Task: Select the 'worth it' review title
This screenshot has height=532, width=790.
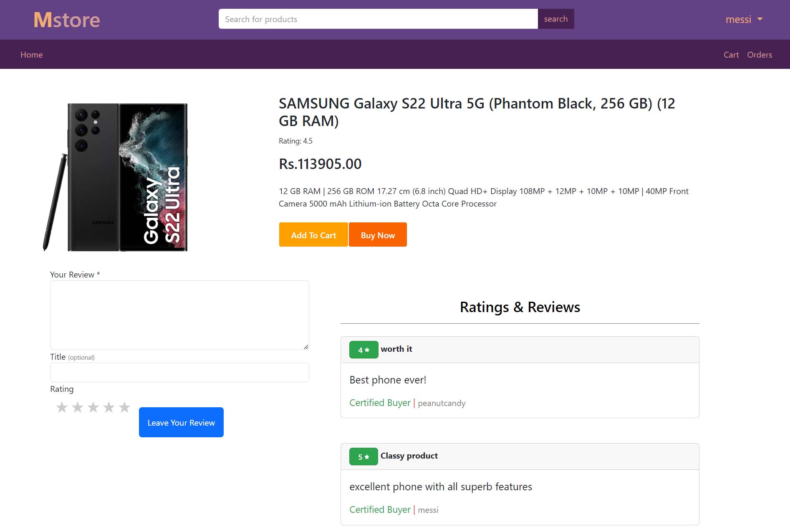Action: (x=396, y=349)
